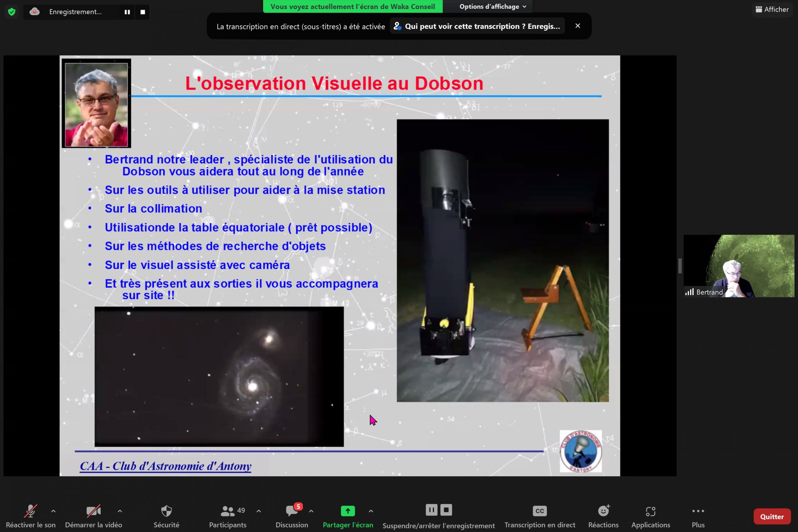Pause recording in bottom toolbar
This screenshot has width=798, height=532.
click(431, 510)
